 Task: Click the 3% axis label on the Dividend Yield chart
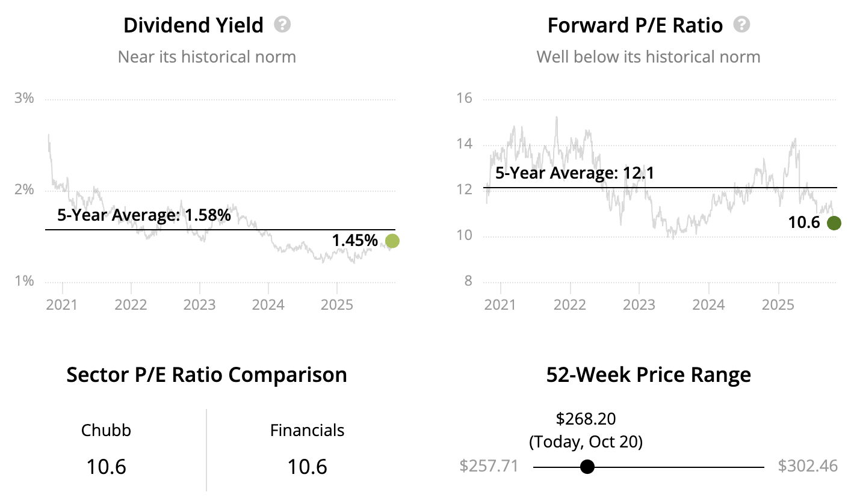[x=23, y=98]
